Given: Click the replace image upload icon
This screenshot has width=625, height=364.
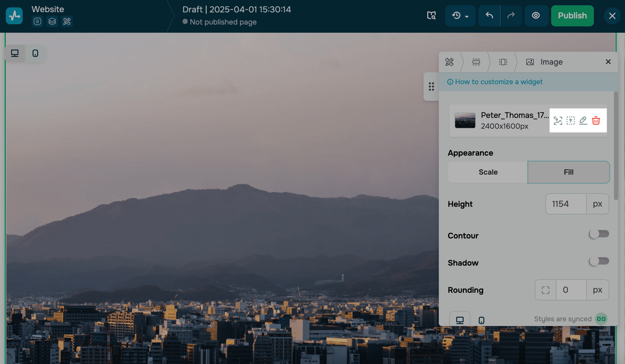Looking at the screenshot, I should pos(571,121).
